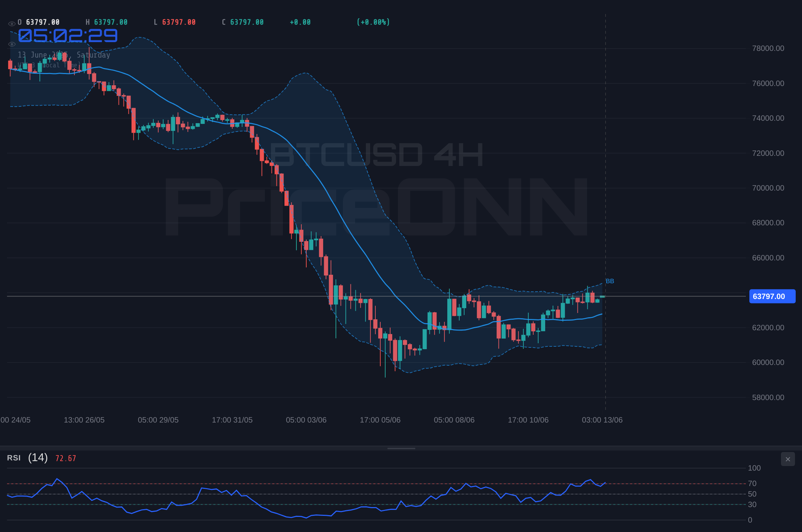Image resolution: width=802 pixels, height=532 pixels.
Task: Click the 58000.00 price axis label
Action: pyautogui.click(x=768, y=398)
